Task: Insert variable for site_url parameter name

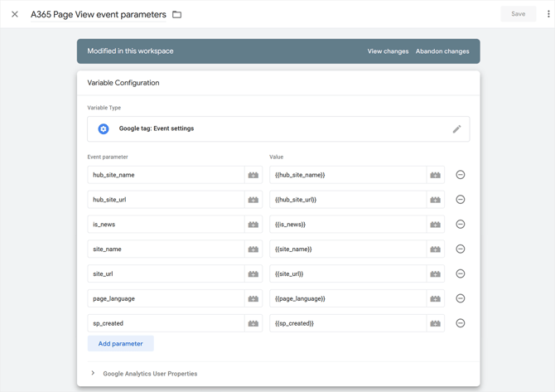Action: [253, 274]
